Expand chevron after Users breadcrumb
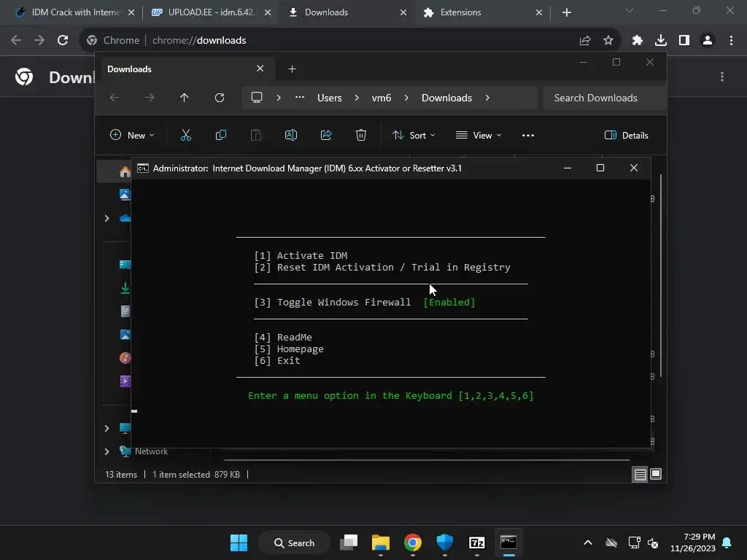The height and width of the screenshot is (560, 747). pyautogui.click(x=357, y=98)
